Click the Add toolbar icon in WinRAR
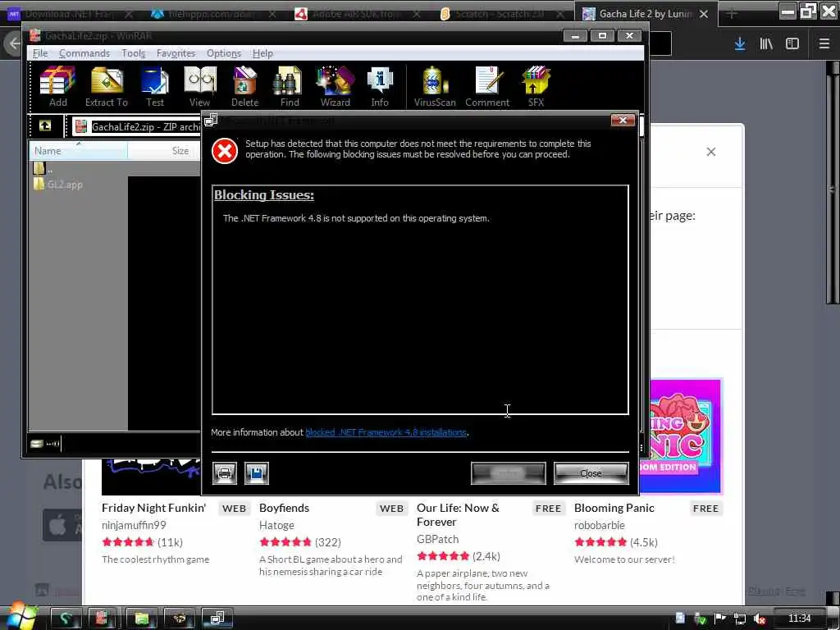This screenshot has width=840, height=630. coord(58,87)
